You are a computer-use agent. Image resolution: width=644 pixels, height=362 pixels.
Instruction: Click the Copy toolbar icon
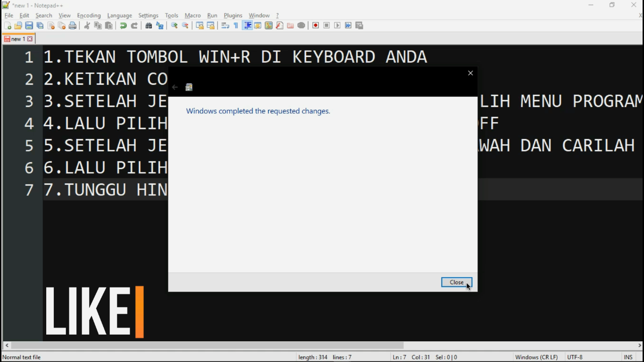(x=98, y=25)
